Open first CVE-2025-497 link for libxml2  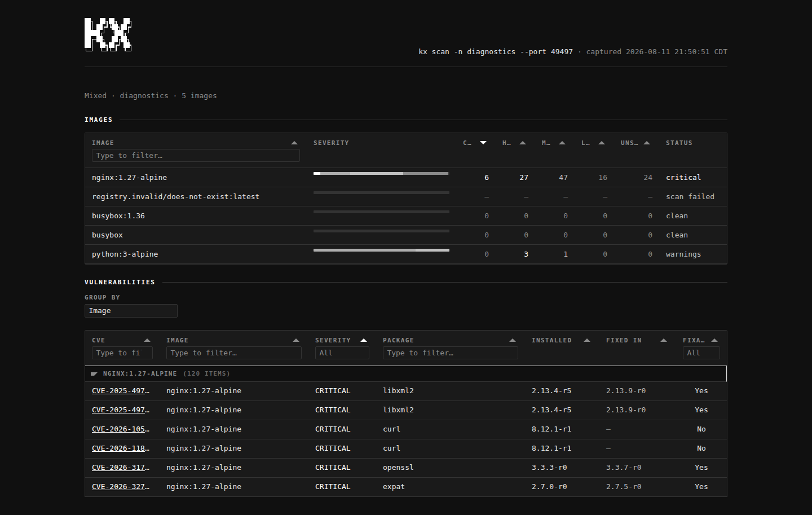(x=121, y=391)
